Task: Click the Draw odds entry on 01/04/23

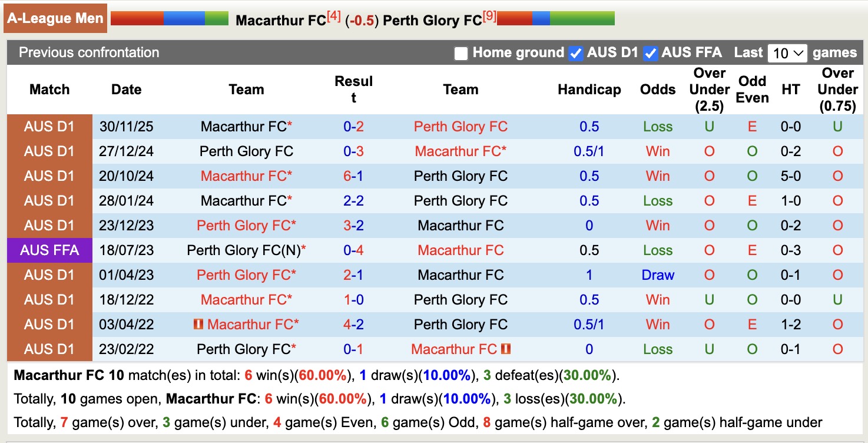Action: [x=658, y=275]
